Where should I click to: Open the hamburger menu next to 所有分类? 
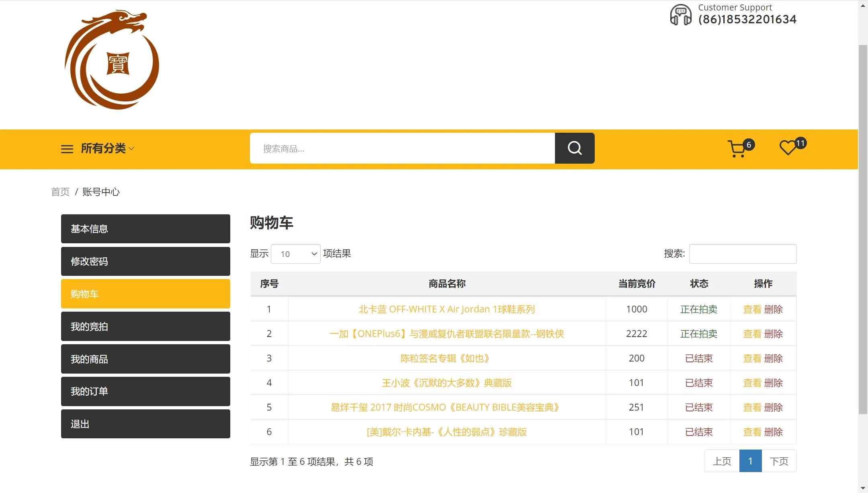[x=67, y=148]
